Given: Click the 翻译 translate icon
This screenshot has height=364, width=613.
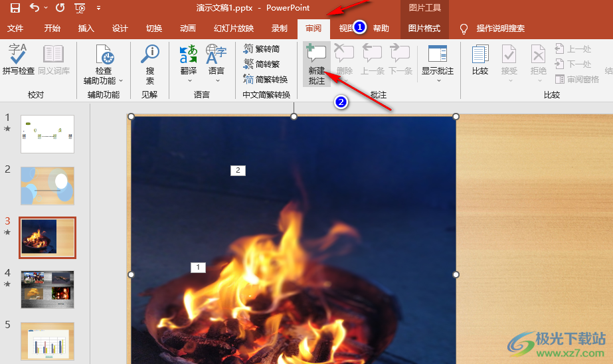Looking at the screenshot, I should click(x=188, y=54).
